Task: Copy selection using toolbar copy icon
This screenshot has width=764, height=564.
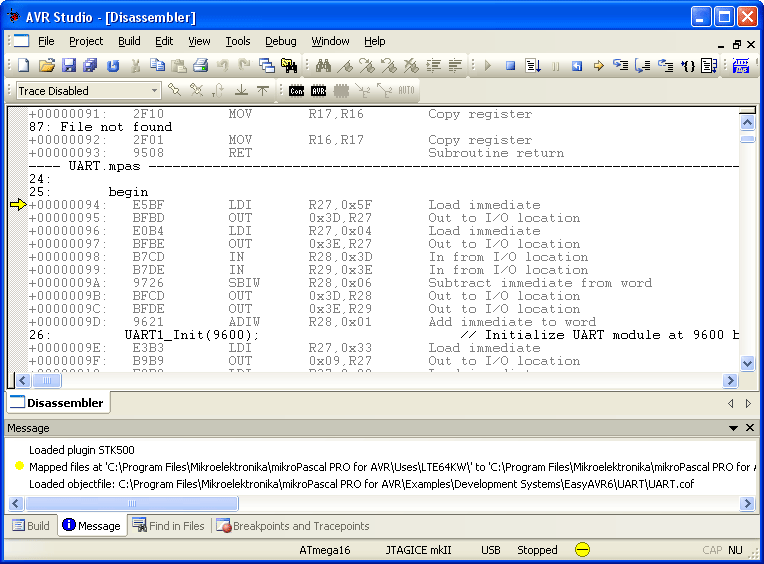Action: (157, 65)
